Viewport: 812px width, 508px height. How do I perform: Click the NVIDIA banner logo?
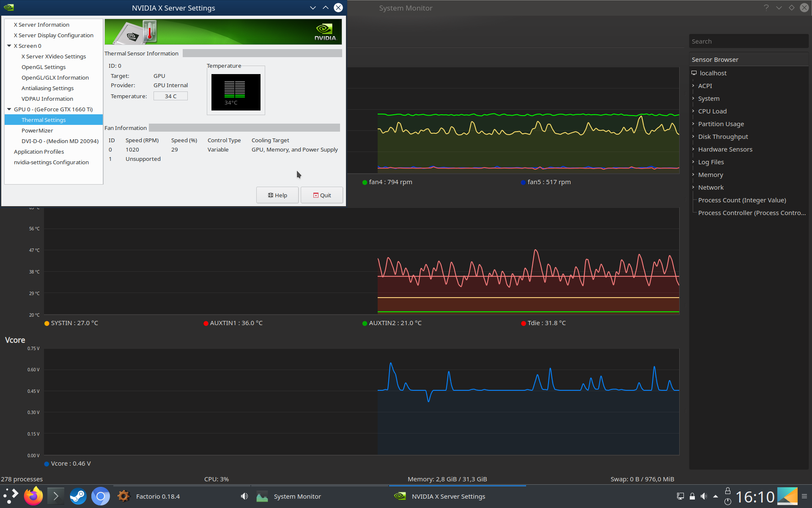click(325, 32)
